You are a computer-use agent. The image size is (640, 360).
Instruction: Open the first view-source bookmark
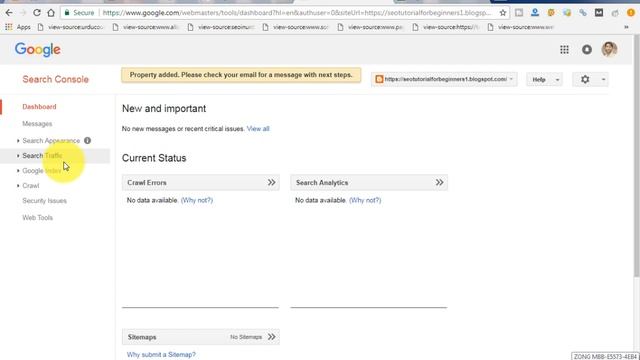pyautogui.click(x=70, y=27)
